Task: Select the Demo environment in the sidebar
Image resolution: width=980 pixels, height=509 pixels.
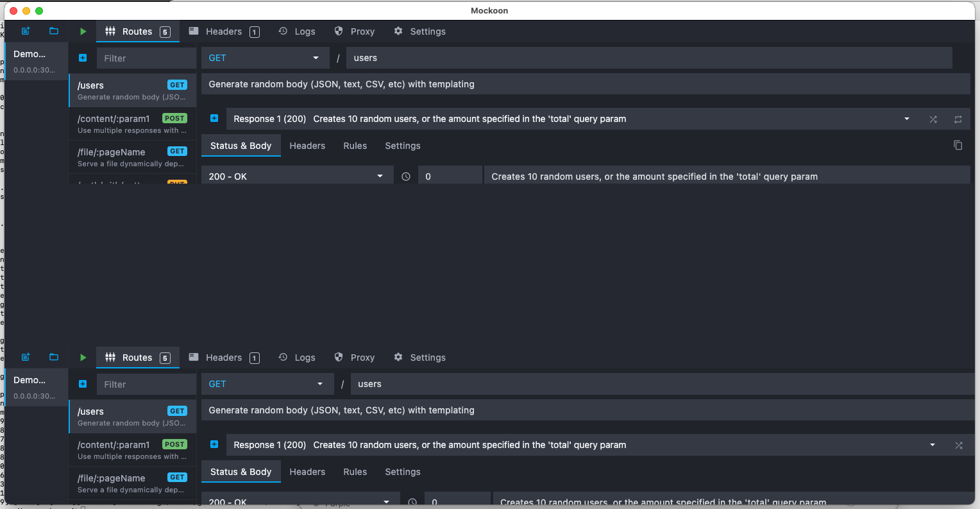Action: pyautogui.click(x=35, y=60)
